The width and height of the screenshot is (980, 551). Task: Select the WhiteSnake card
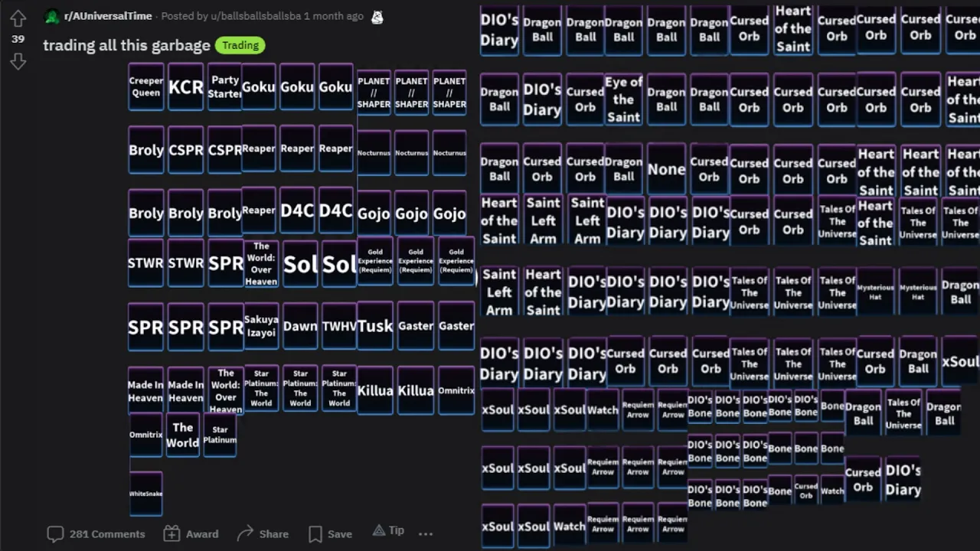(145, 494)
